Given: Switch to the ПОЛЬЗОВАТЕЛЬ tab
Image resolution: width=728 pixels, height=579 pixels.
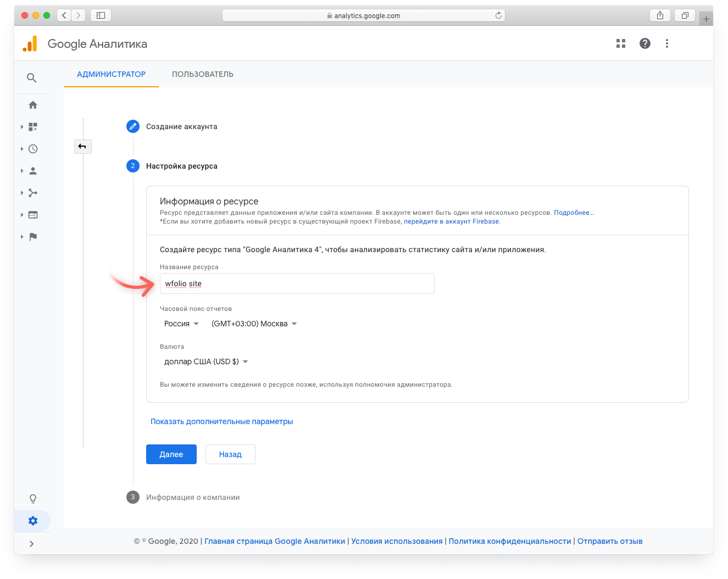Looking at the screenshot, I should [x=203, y=74].
